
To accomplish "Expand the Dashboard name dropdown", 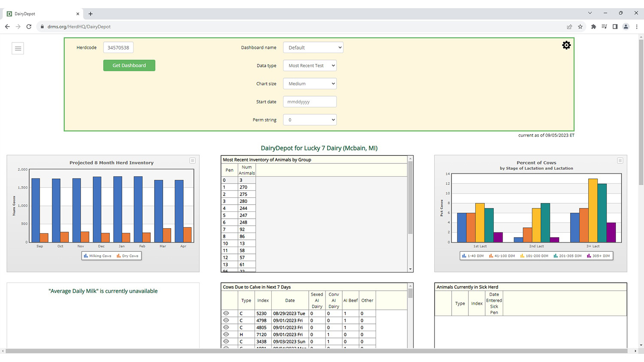I will click(x=313, y=48).
